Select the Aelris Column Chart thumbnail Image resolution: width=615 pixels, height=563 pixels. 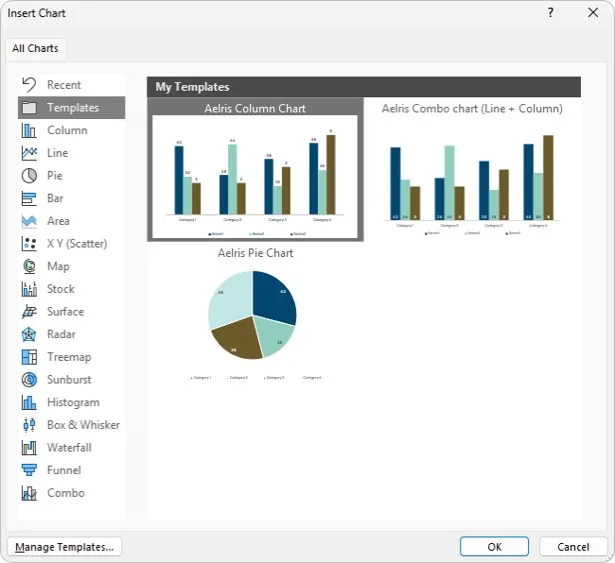point(255,177)
